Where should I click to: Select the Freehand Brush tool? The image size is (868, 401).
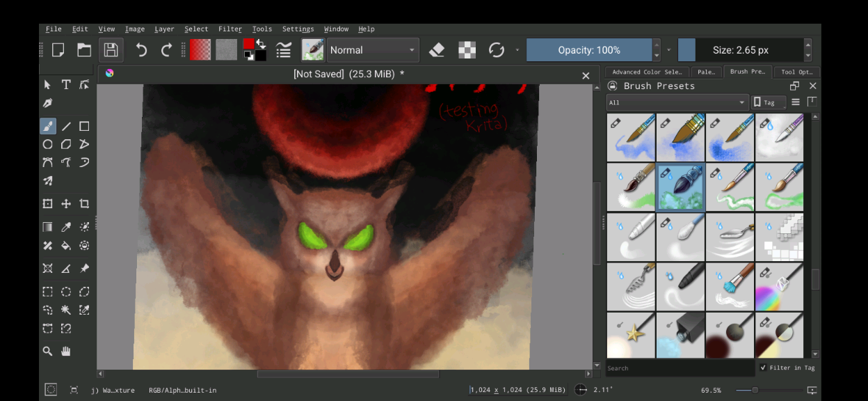tap(48, 126)
